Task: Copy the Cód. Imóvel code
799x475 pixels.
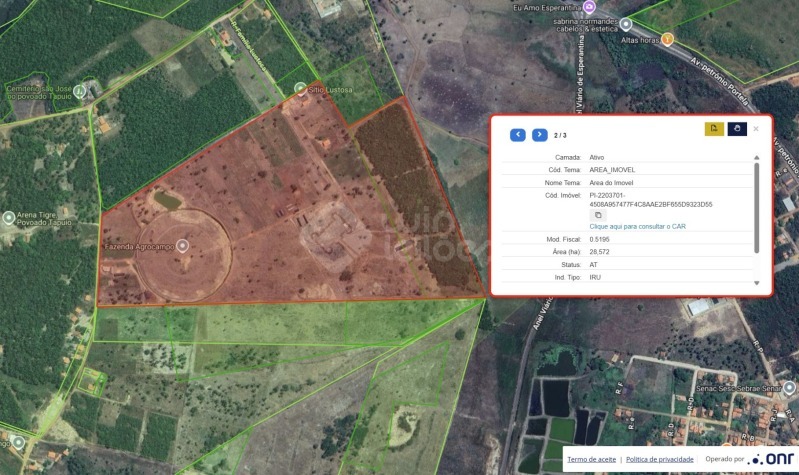Action: [598, 215]
